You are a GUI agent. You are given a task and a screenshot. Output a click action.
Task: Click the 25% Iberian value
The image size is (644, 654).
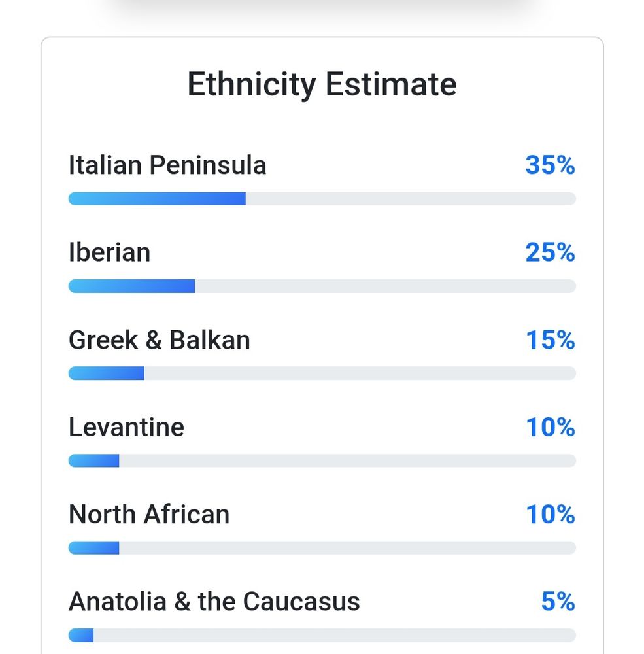coord(550,252)
